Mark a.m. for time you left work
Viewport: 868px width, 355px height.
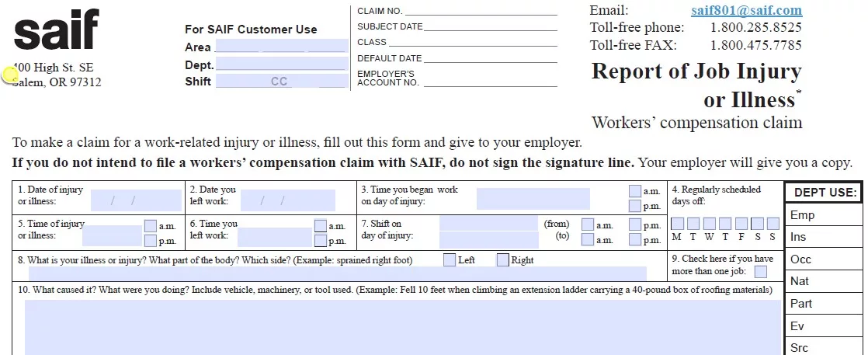point(320,226)
